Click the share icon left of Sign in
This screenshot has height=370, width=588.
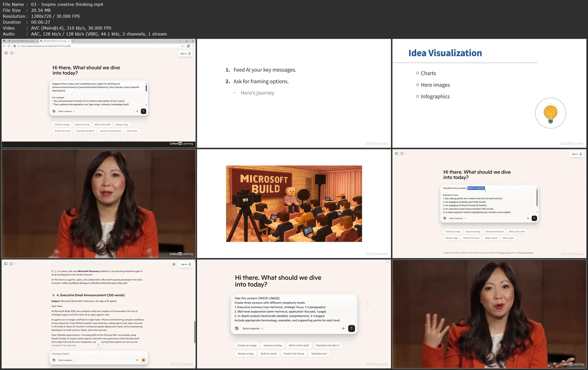point(174,264)
